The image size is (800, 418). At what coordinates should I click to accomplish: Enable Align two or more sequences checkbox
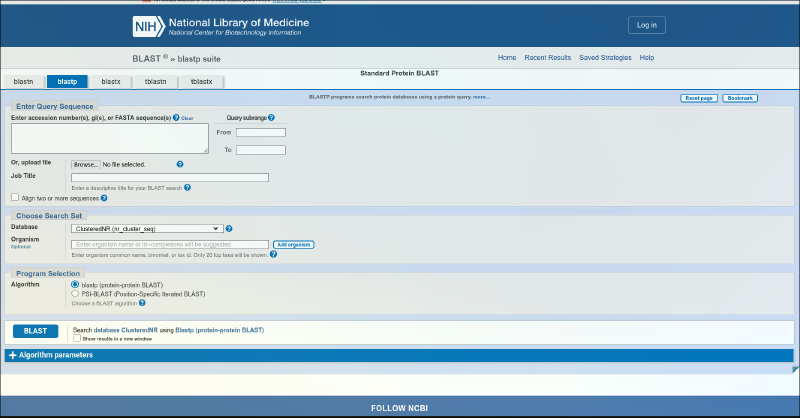tap(15, 197)
